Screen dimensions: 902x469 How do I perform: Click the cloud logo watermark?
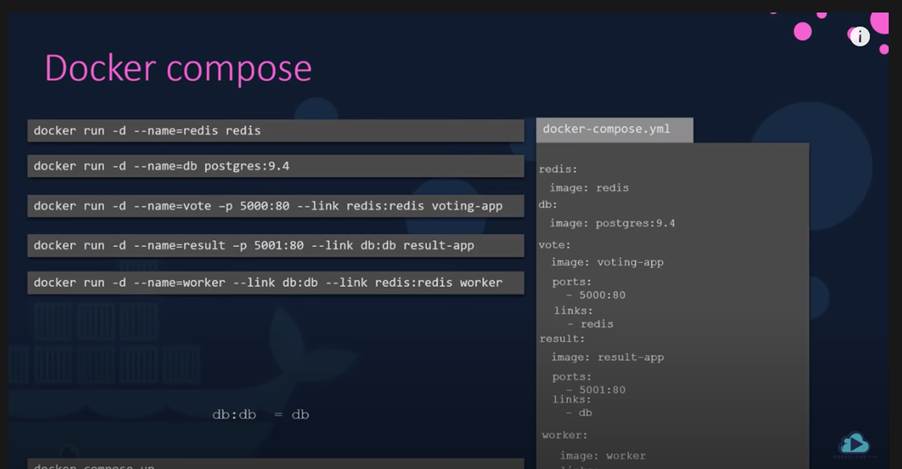pos(854,444)
